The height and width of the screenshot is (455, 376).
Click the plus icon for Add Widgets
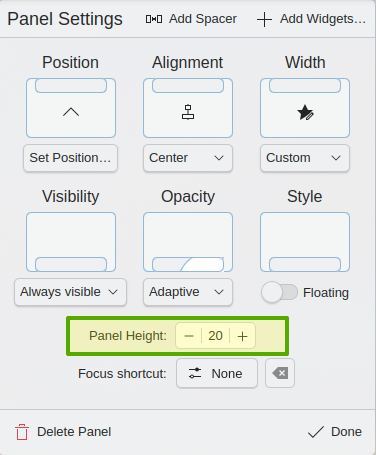(x=264, y=19)
